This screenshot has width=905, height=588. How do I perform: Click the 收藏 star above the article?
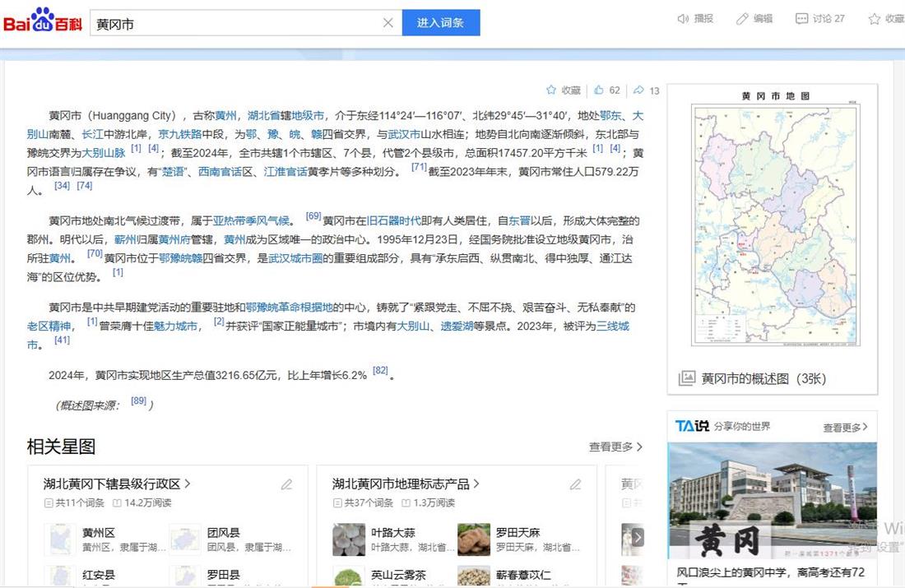[x=551, y=90]
